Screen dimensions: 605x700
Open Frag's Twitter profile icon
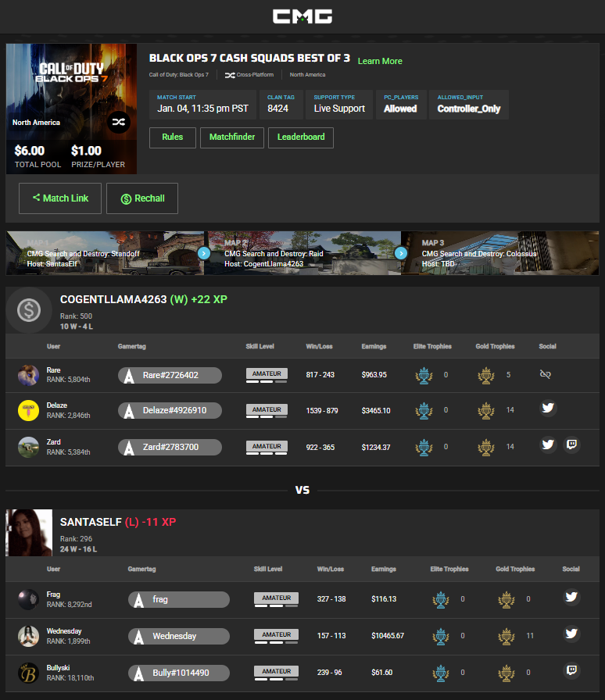click(x=571, y=597)
